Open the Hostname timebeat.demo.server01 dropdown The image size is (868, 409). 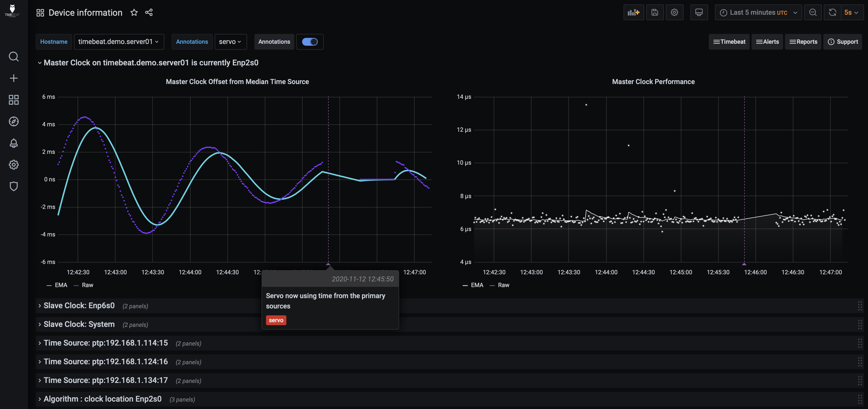119,42
